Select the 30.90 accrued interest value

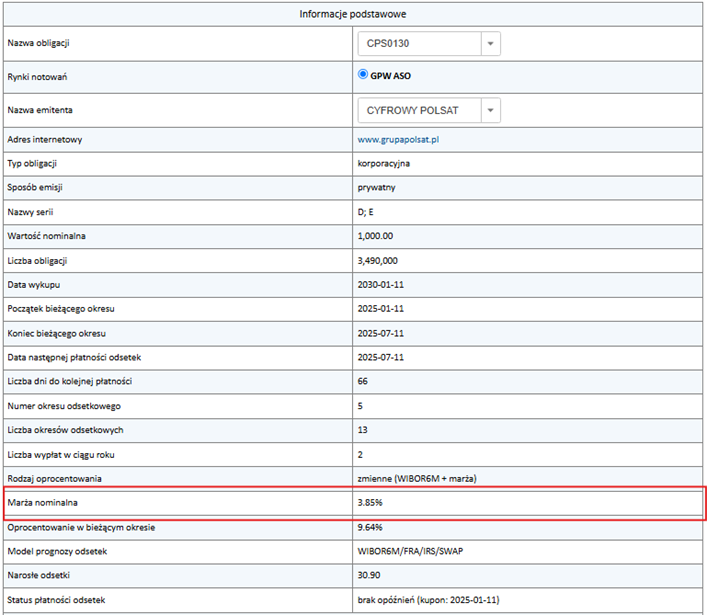tap(369, 575)
